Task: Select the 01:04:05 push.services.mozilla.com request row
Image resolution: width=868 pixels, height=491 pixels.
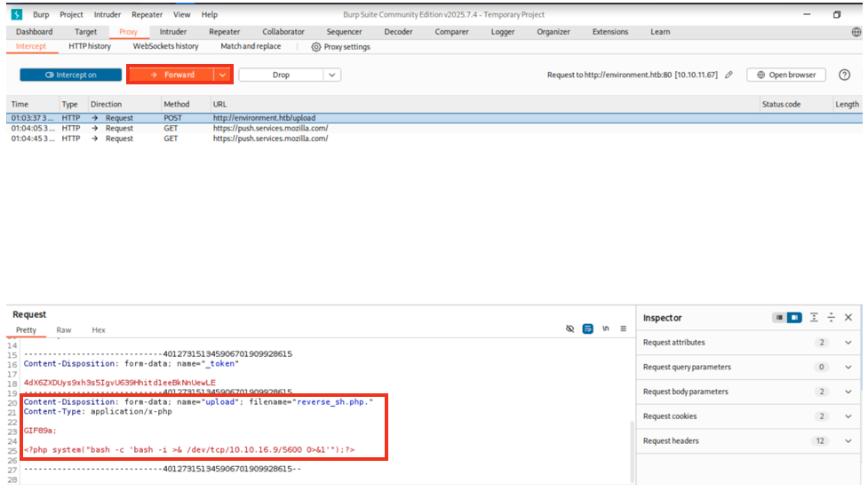Action: pyautogui.click(x=434, y=128)
